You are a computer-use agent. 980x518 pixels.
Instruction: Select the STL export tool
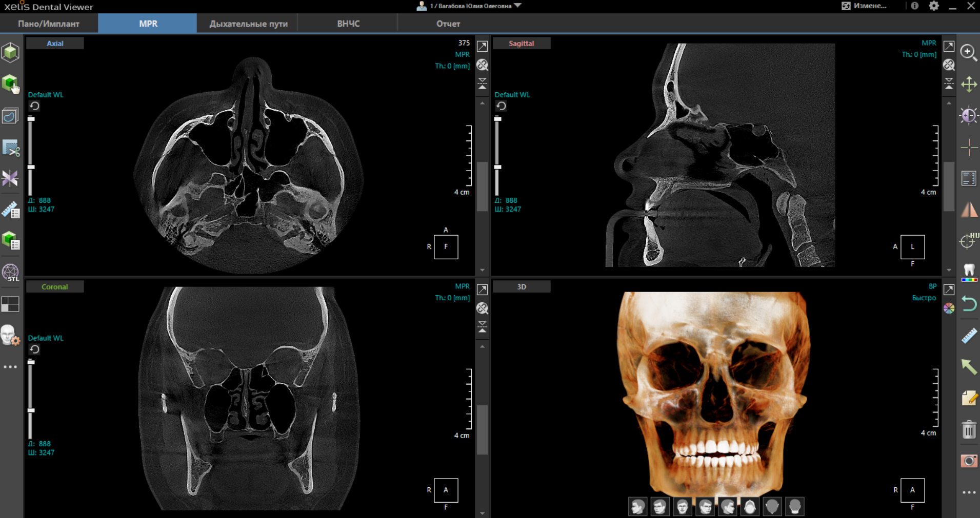[10, 272]
